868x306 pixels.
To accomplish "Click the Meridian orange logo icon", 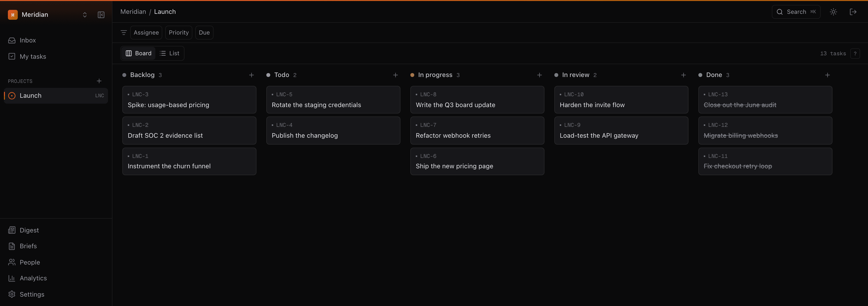I will click(x=13, y=15).
